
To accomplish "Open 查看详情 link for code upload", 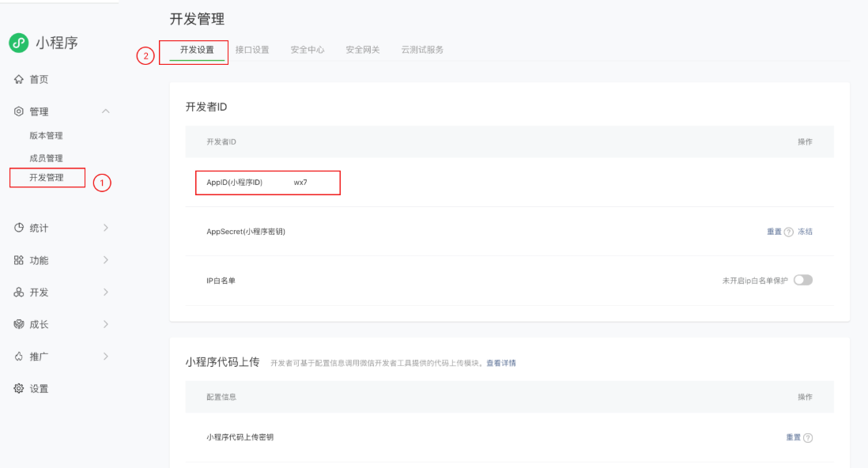I will 501,363.
